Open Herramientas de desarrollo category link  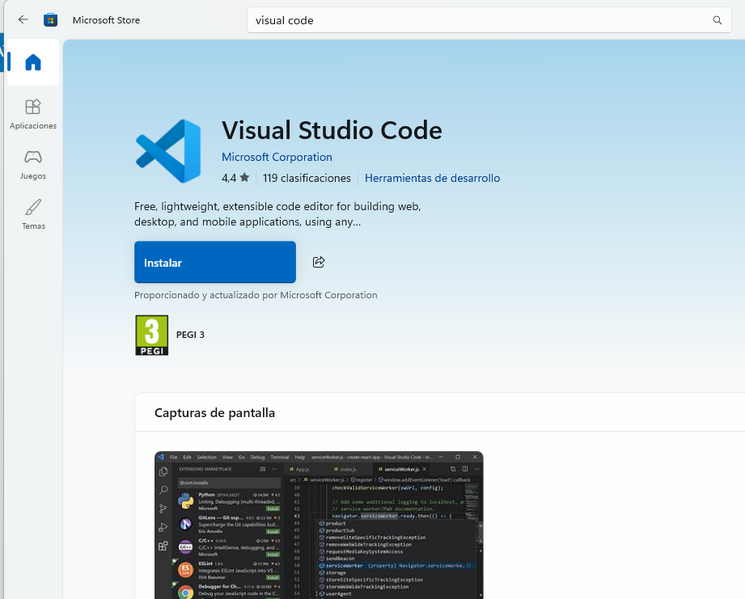tap(432, 178)
